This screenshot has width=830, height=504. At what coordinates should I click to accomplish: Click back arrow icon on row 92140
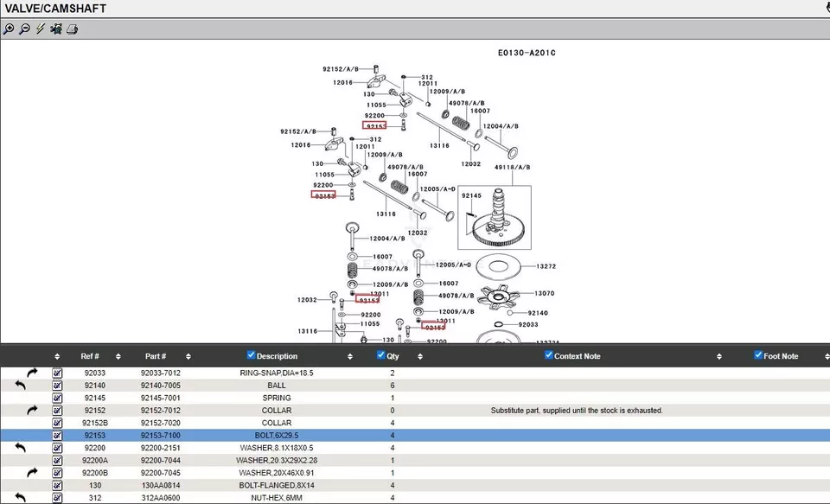tap(21, 386)
